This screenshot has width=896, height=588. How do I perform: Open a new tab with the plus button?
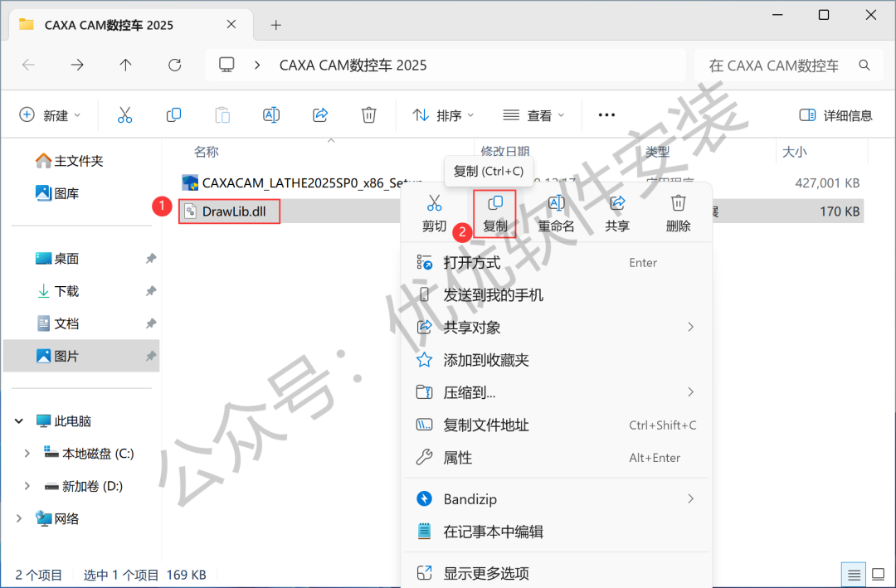point(276,25)
